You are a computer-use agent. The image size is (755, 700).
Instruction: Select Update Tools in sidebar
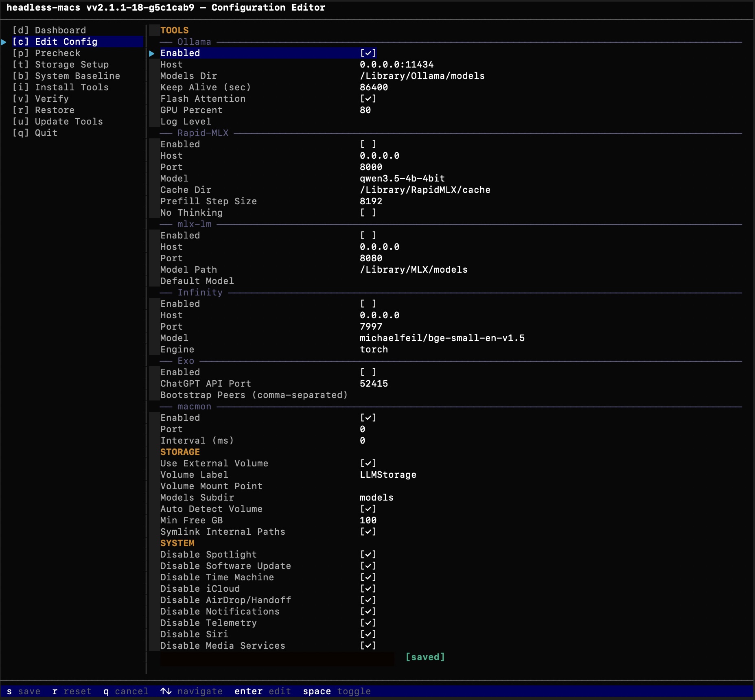58,121
